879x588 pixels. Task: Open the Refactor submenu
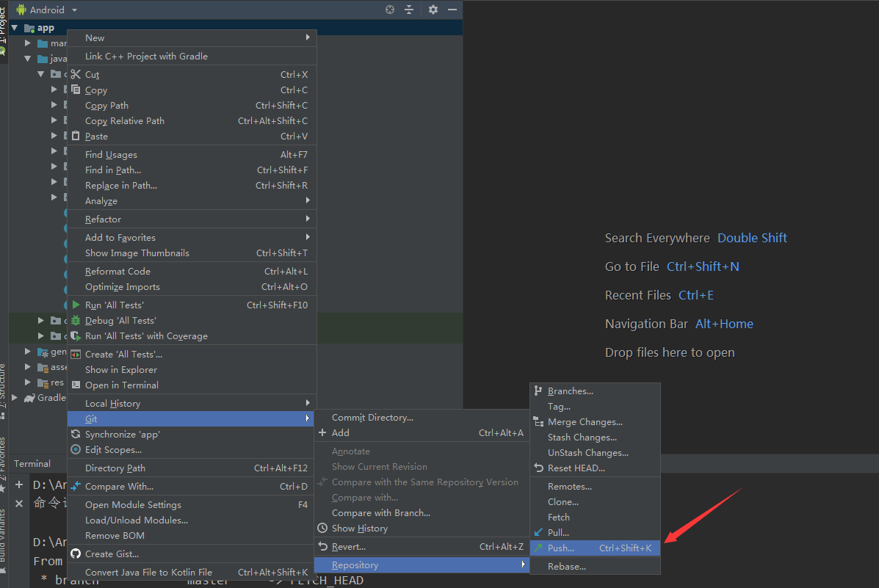[192, 219]
